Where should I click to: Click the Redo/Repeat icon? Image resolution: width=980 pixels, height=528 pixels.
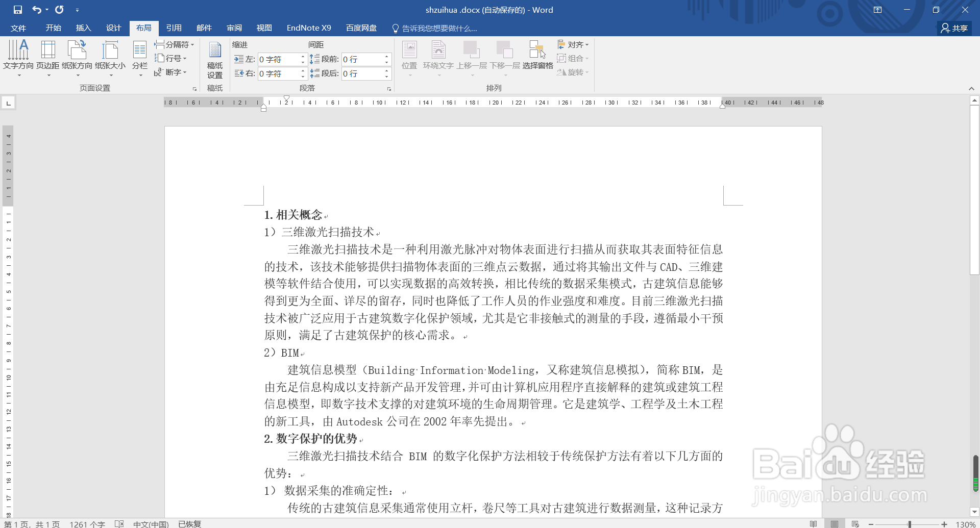pos(59,10)
